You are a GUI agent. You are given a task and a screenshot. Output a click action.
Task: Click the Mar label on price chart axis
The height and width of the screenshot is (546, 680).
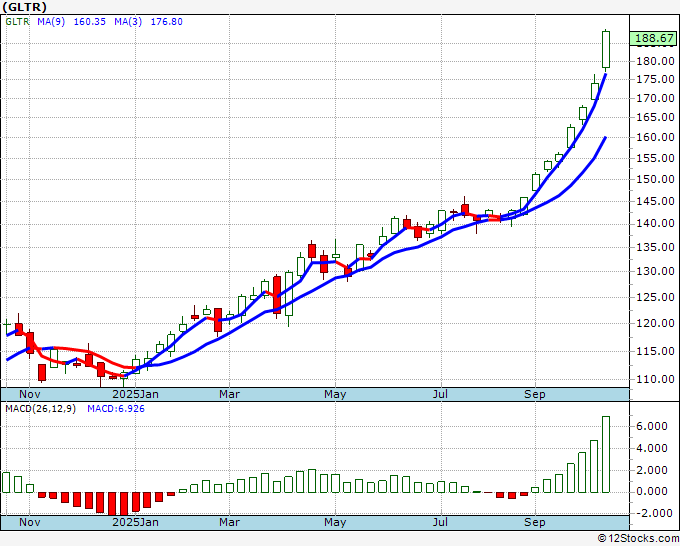tap(229, 394)
